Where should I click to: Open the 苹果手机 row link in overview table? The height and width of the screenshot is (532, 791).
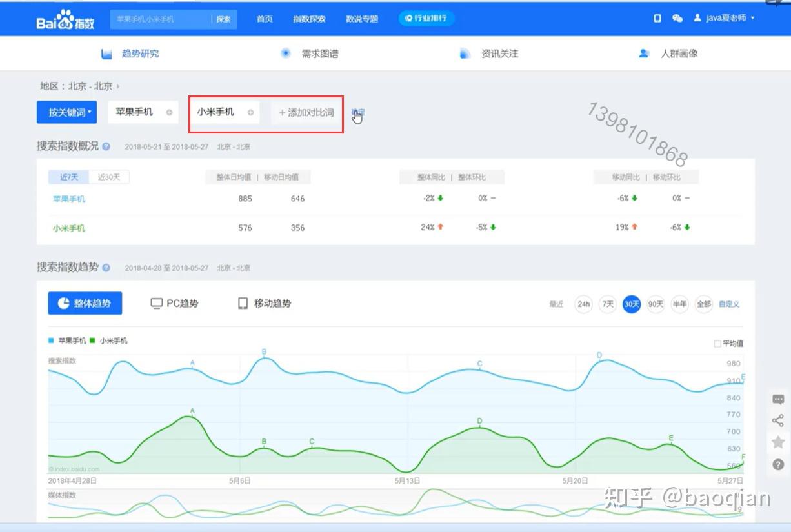click(69, 199)
